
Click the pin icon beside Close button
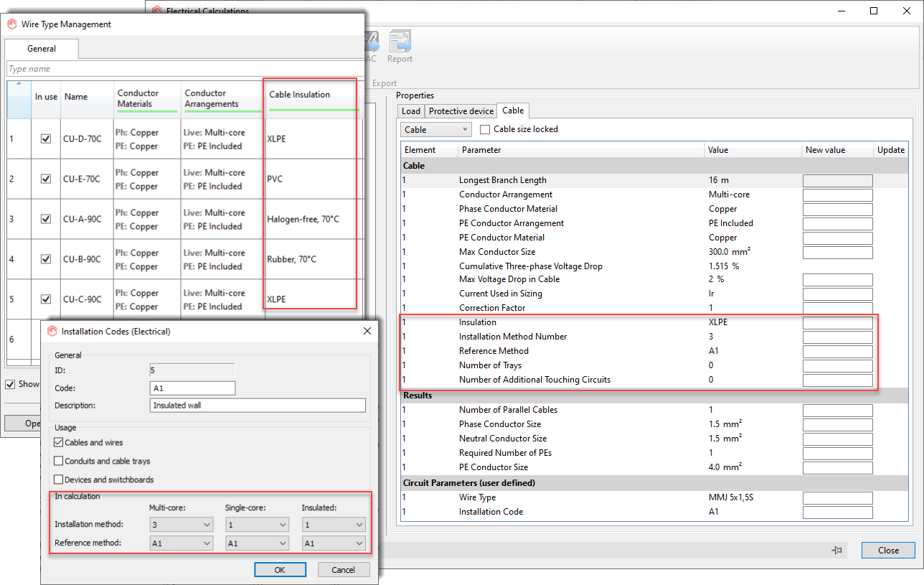coord(836,551)
